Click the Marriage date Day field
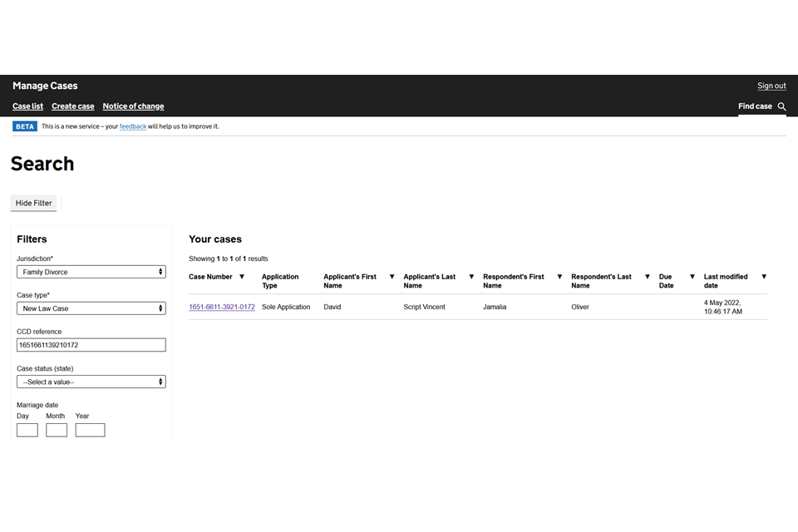This screenshot has height=532, width=798. 27,430
